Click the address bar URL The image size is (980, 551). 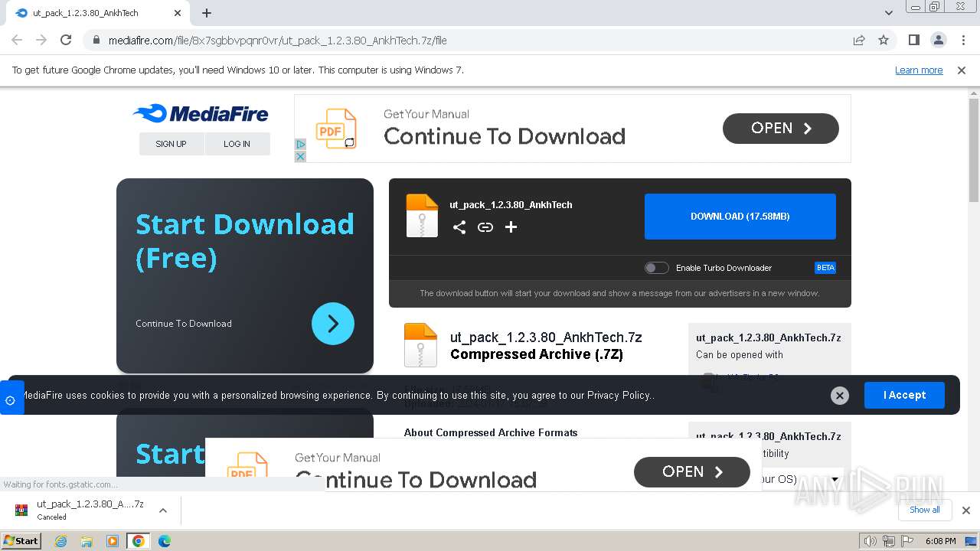click(x=277, y=40)
